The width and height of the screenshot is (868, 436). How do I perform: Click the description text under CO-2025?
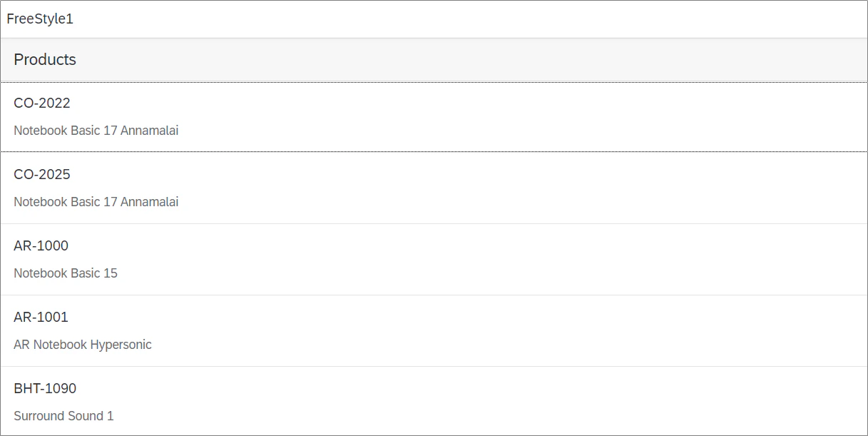pos(96,202)
